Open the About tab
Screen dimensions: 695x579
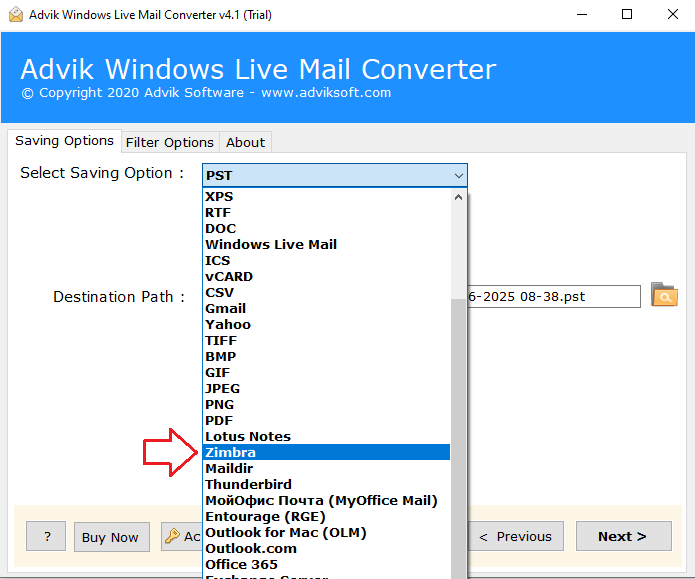click(x=246, y=143)
